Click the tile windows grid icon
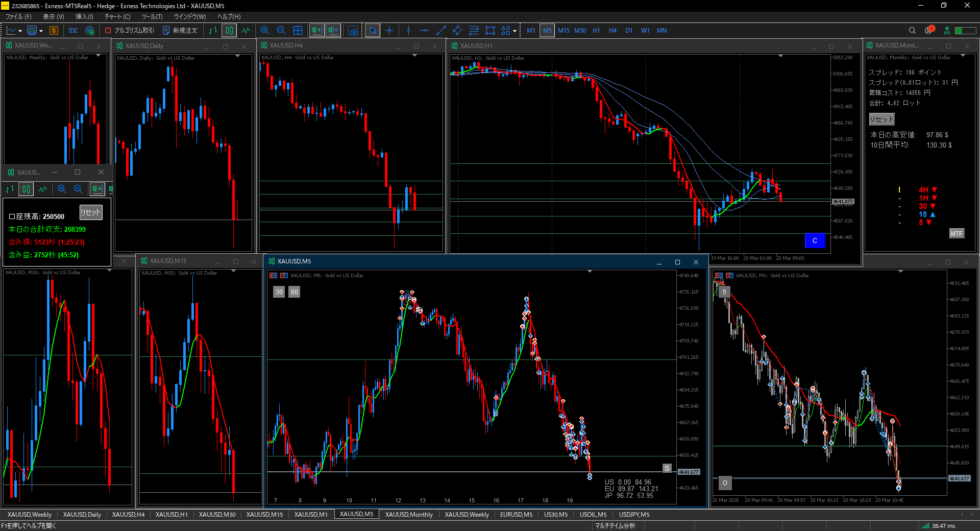The image size is (980, 531). (298, 31)
